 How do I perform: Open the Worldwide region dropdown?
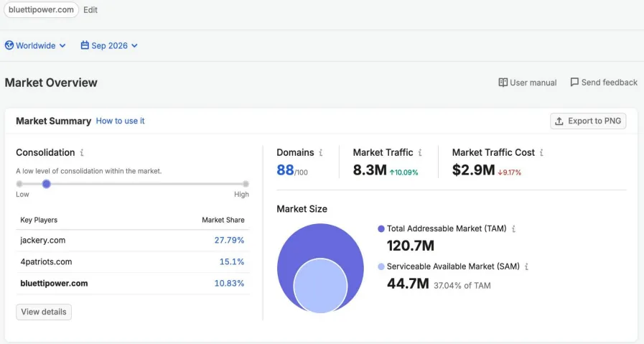coord(35,46)
